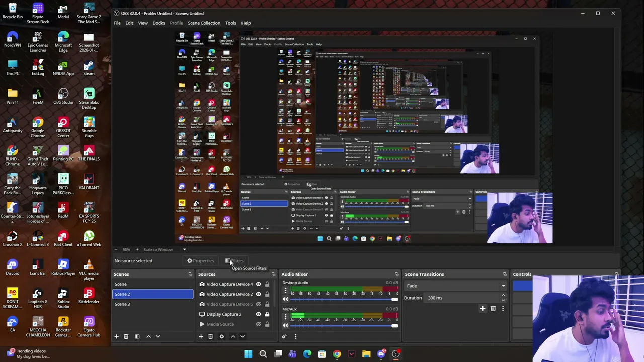Screen dimensions: 644x362
Task: Open scene filters icon in the Scenes toolbar
Action: point(137,336)
